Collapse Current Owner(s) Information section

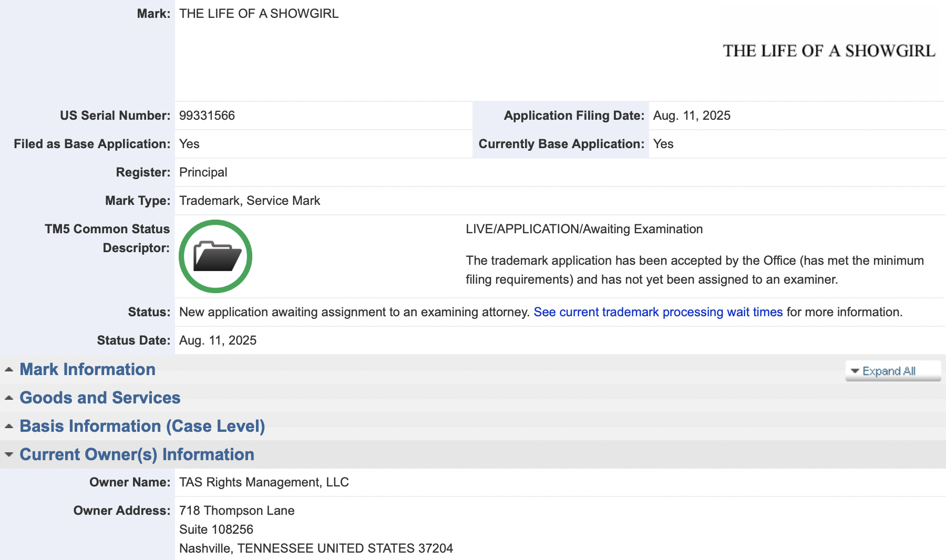tap(137, 454)
